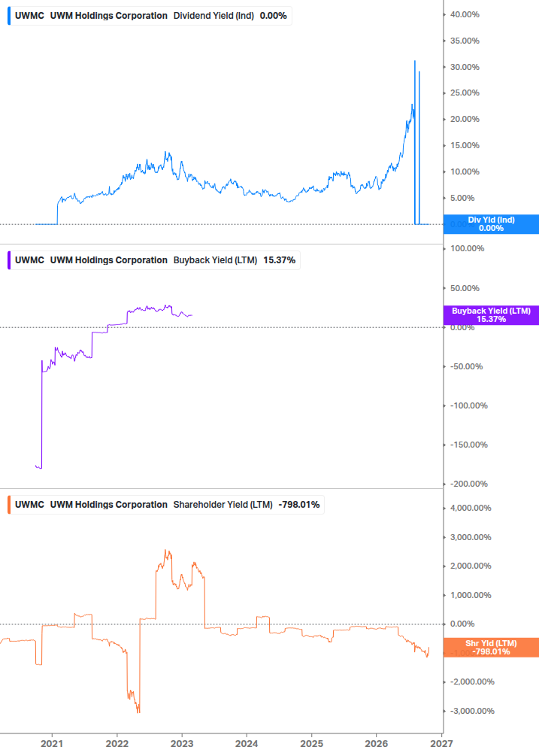
Task: Click the 30.00% tick on dividend yield axis
Action: coord(465,67)
